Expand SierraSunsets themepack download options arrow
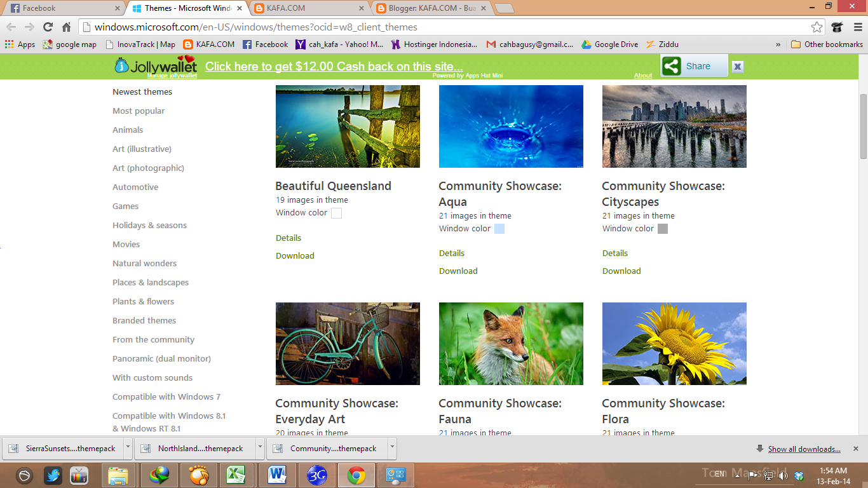This screenshot has height=488, width=868. pyautogui.click(x=128, y=448)
